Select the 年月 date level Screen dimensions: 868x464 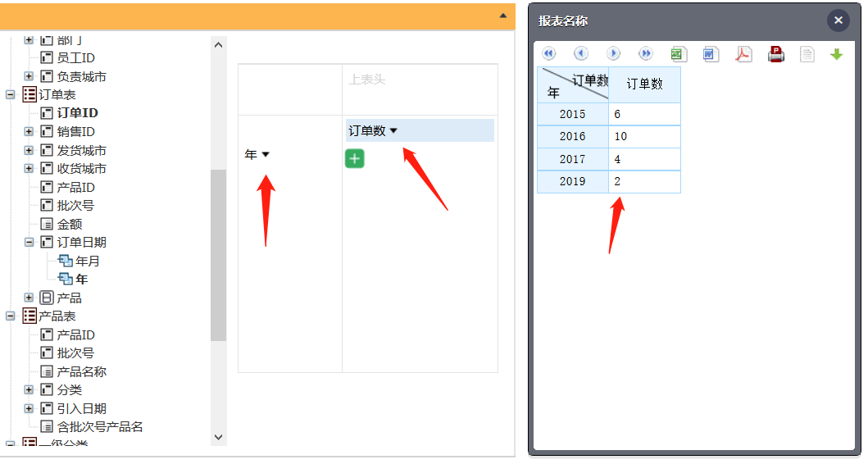pyautogui.click(x=88, y=261)
